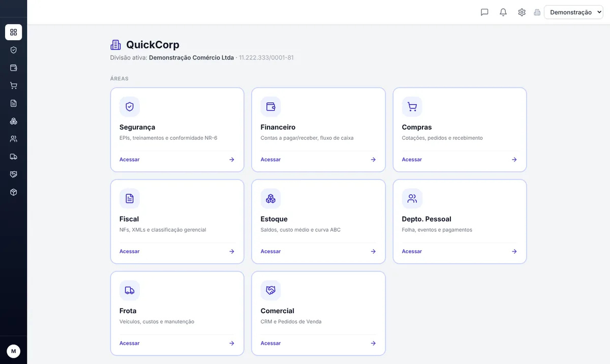Click Acessar link on Financeiro card
The width and height of the screenshot is (610, 364).
270,160
